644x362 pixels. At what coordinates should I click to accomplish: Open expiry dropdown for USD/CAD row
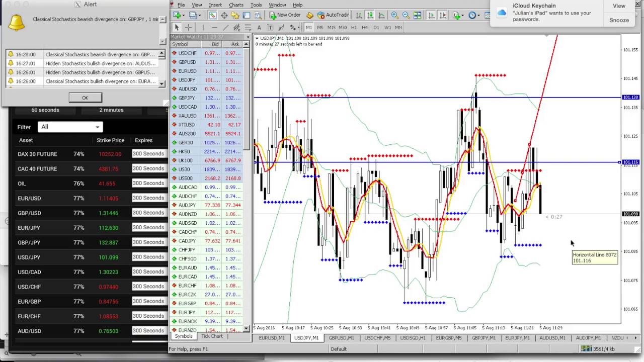click(x=149, y=272)
